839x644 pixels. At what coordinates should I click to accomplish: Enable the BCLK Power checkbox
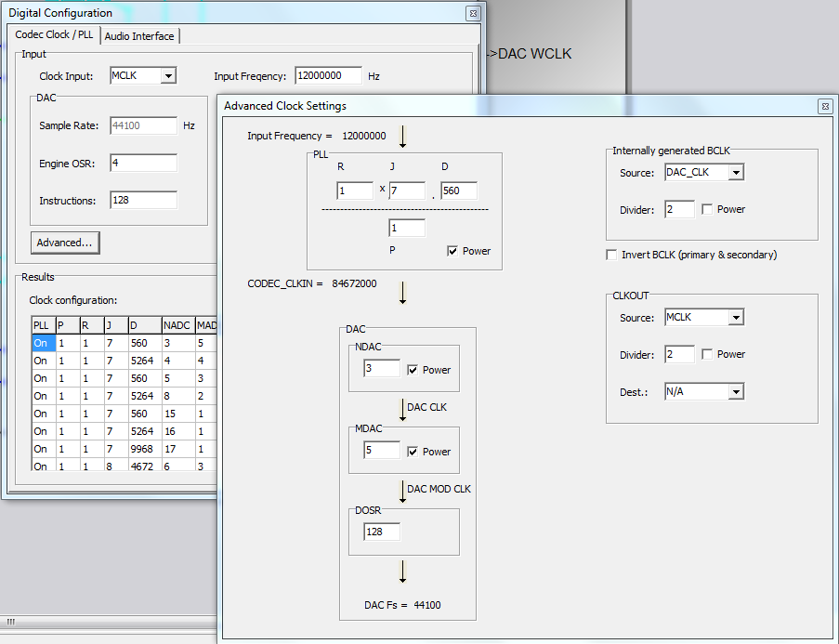point(707,209)
